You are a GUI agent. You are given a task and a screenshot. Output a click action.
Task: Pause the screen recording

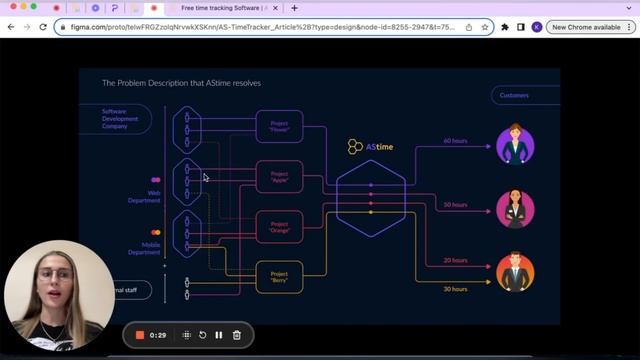click(x=219, y=335)
